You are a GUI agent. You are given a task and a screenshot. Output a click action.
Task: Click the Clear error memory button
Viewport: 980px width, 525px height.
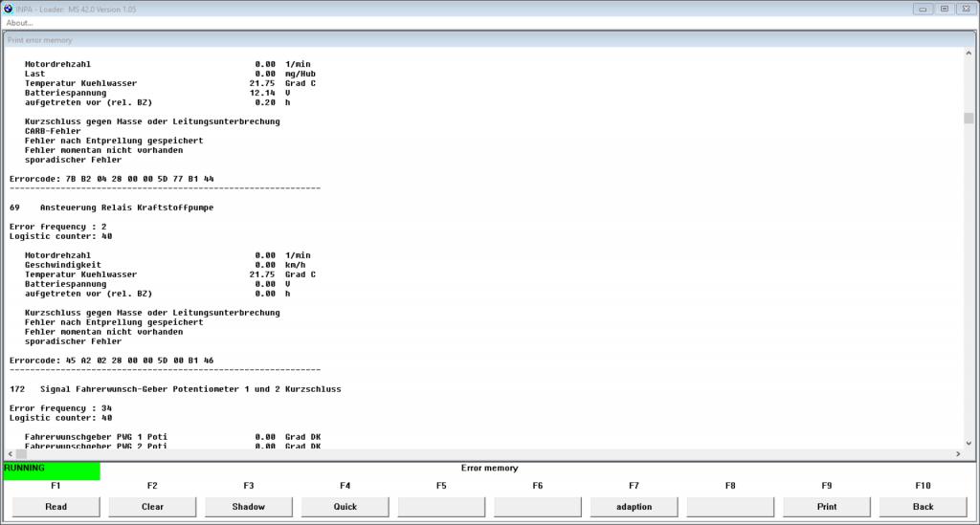click(152, 507)
